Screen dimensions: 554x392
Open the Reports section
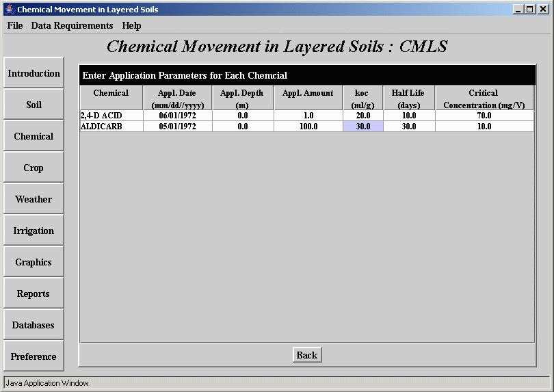[34, 293]
